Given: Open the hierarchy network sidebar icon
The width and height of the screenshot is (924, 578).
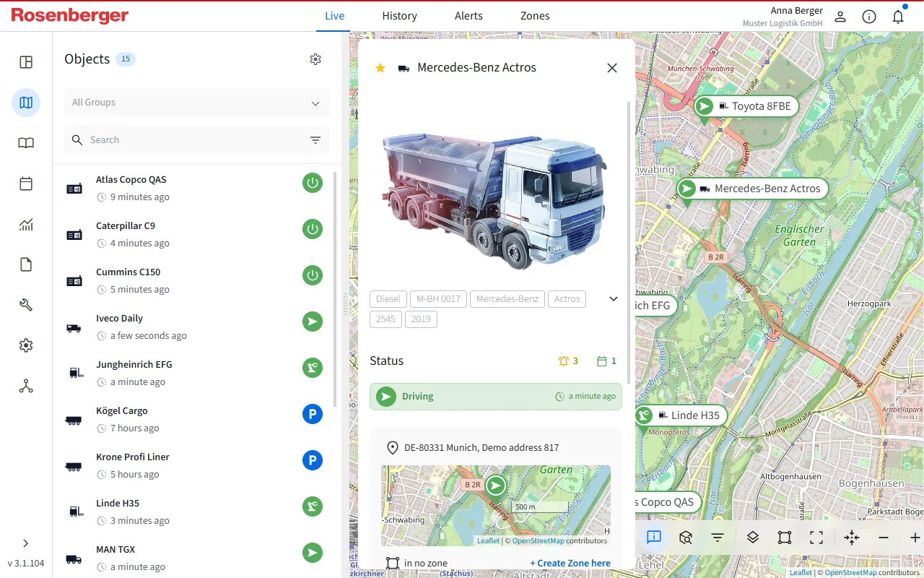Looking at the screenshot, I should 26,386.
